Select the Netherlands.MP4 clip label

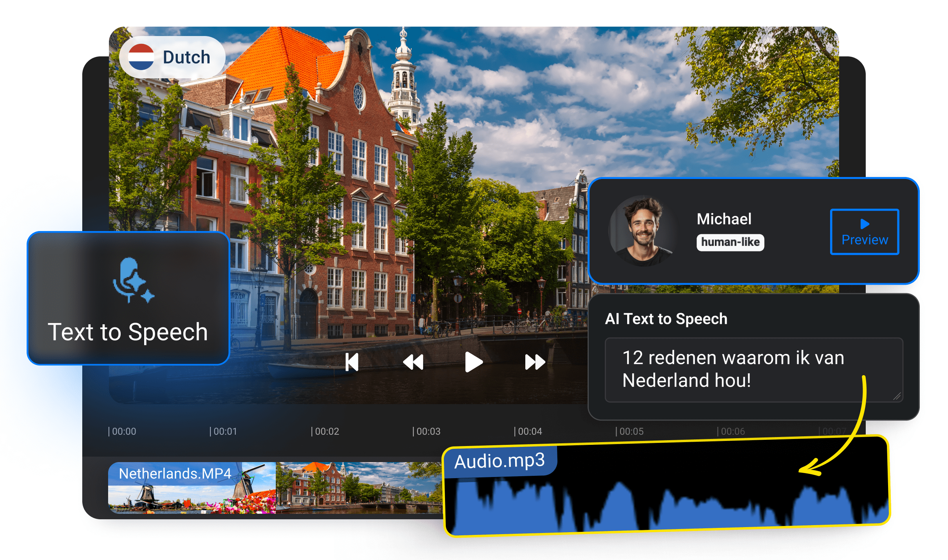tap(175, 474)
